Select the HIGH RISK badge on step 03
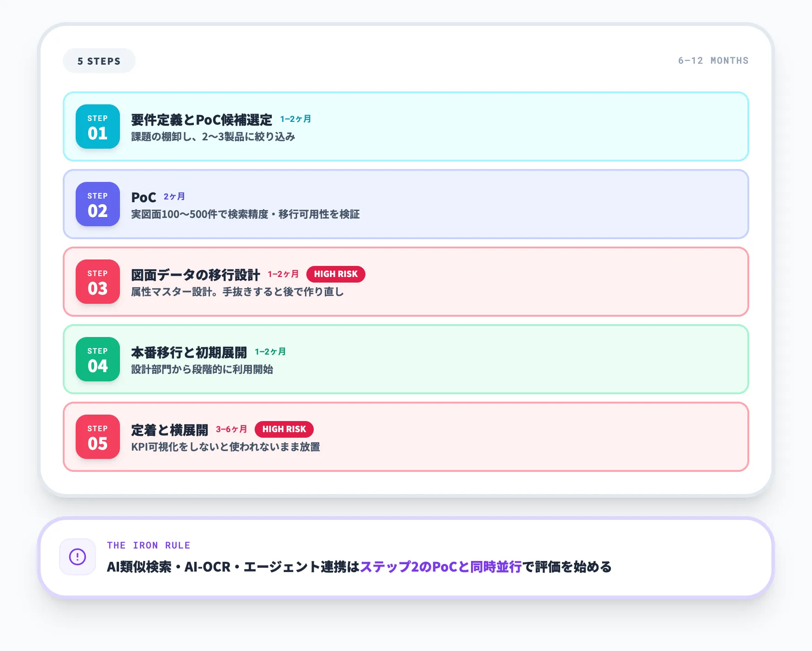Viewport: 812px width, 651px height. click(336, 274)
